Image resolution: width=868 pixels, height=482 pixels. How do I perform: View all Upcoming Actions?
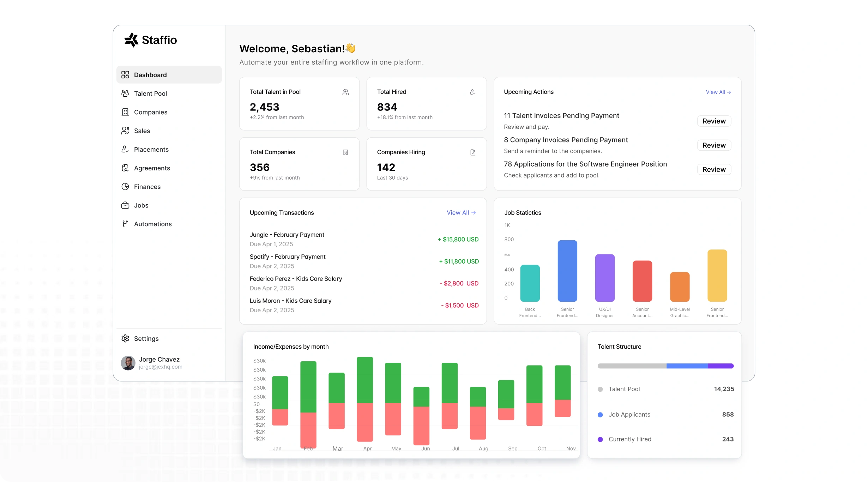coord(718,92)
